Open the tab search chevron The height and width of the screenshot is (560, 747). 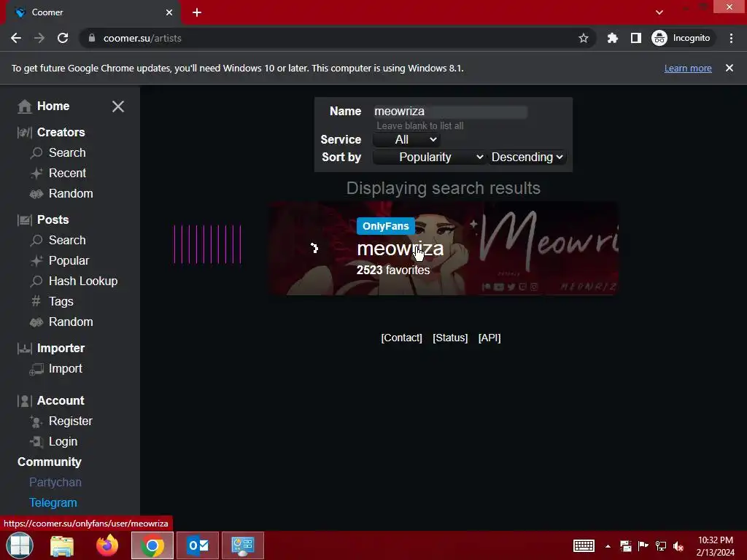[659, 12]
